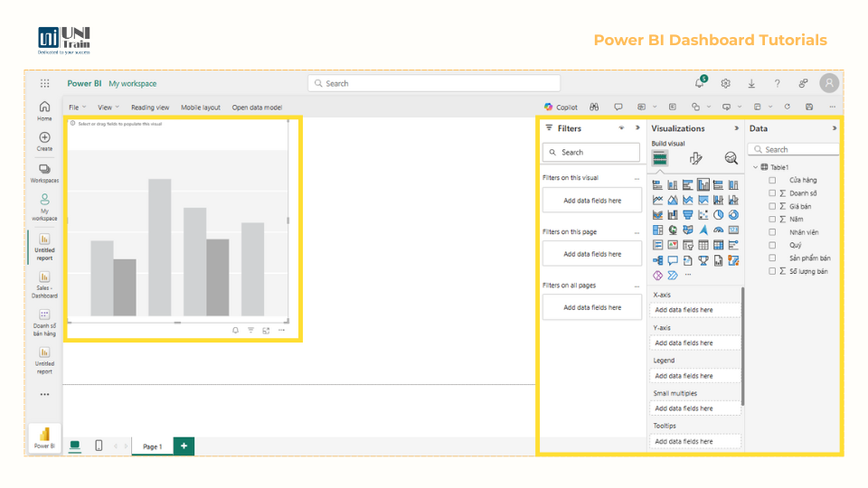Open Sales - Dashboard in sidebar
The height and width of the screenshot is (488, 868).
(x=45, y=285)
